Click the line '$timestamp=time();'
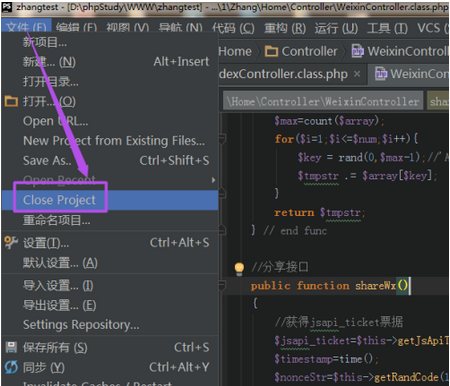 326,359
